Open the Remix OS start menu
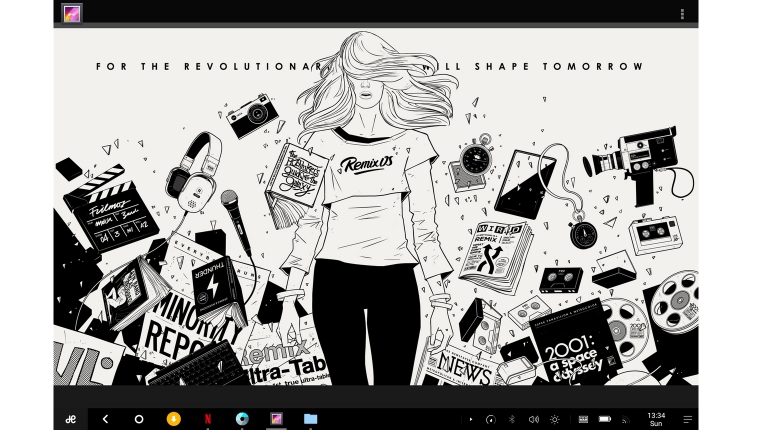This screenshot has height=440, width=770. [x=72, y=419]
